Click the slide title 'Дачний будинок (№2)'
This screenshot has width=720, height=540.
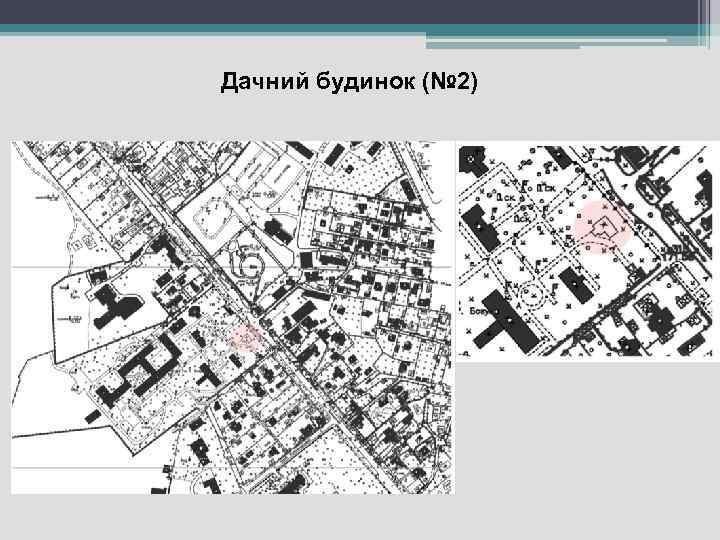pos(349,82)
